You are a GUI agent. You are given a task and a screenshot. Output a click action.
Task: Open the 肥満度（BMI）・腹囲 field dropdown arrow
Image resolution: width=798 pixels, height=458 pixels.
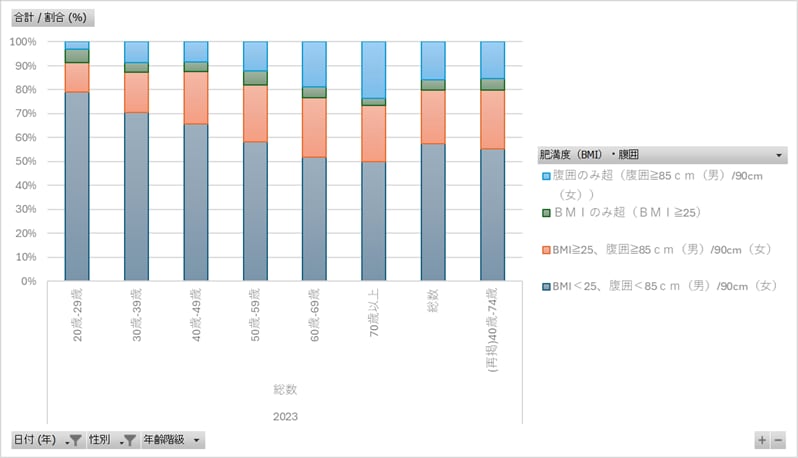[x=779, y=155]
